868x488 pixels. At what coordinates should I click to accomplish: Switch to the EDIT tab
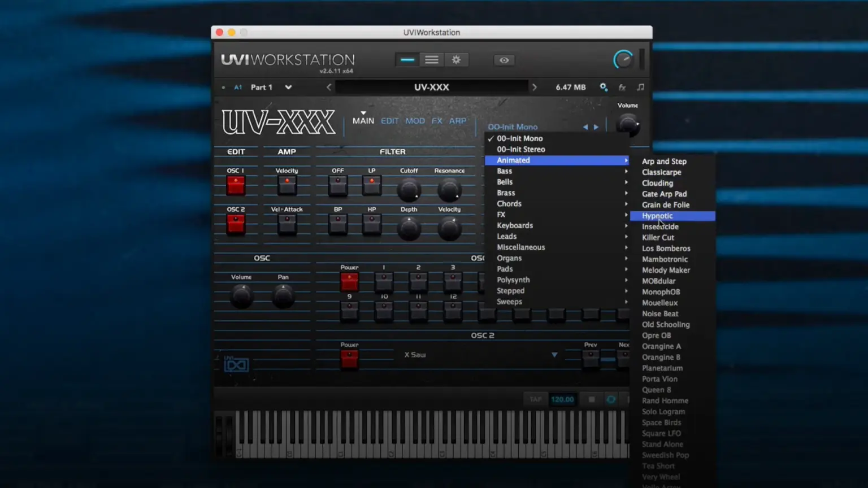389,121
